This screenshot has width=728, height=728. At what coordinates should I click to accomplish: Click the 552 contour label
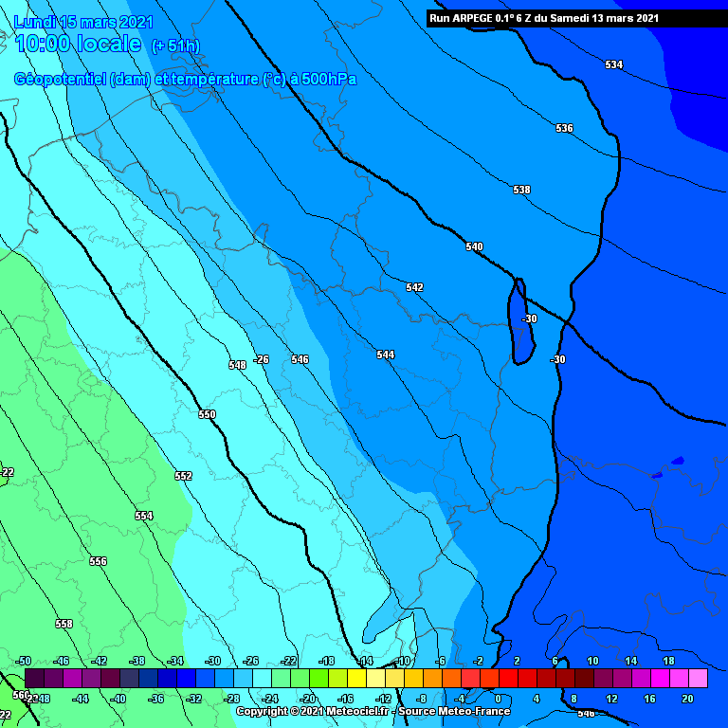[x=183, y=476]
